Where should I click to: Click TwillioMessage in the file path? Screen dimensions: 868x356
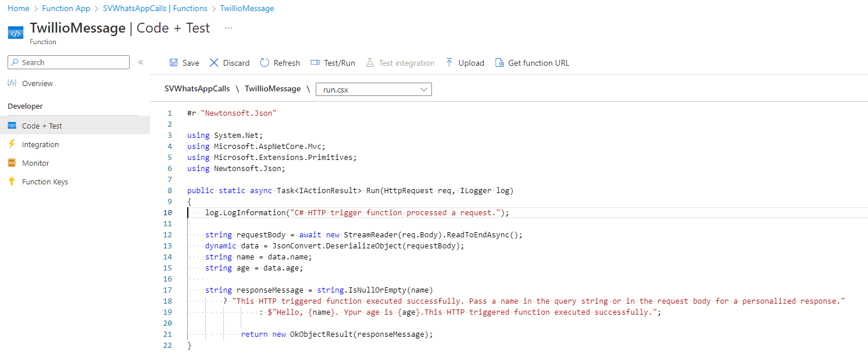(273, 88)
